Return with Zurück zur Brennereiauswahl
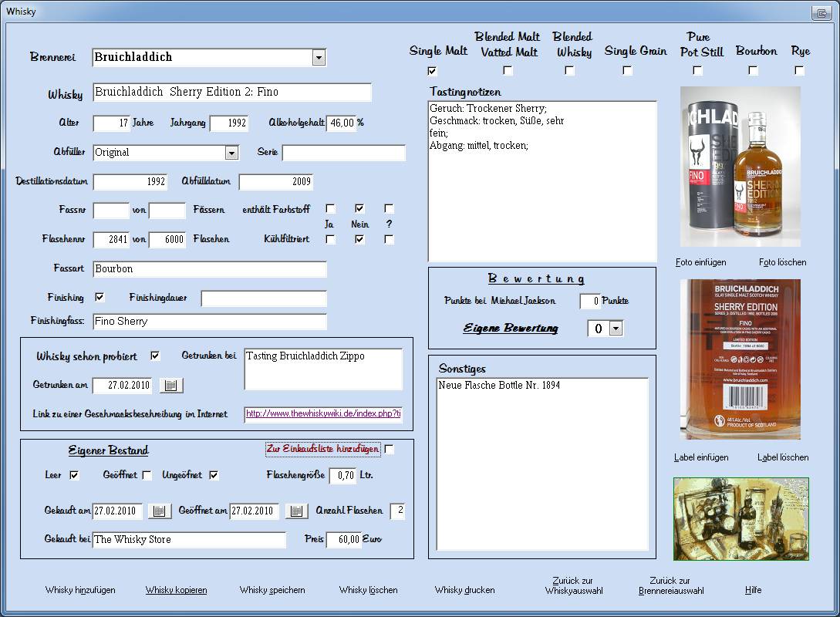 pyautogui.click(x=671, y=585)
